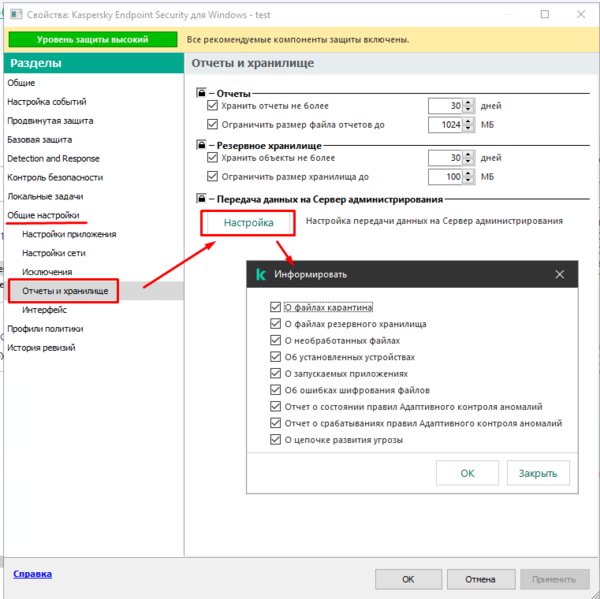This screenshot has height=599, width=600.
Task: Decrease backup object days with down arrow
Action: point(468,162)
